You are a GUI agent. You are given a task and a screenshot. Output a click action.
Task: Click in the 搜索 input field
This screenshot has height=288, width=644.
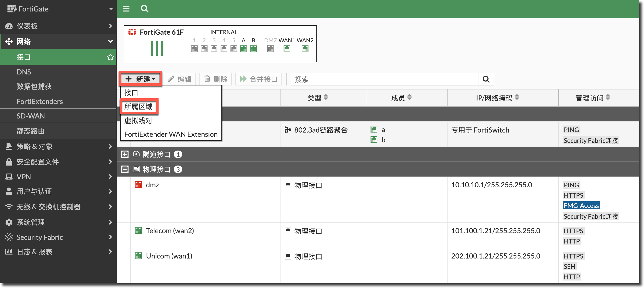coord(384,79)
